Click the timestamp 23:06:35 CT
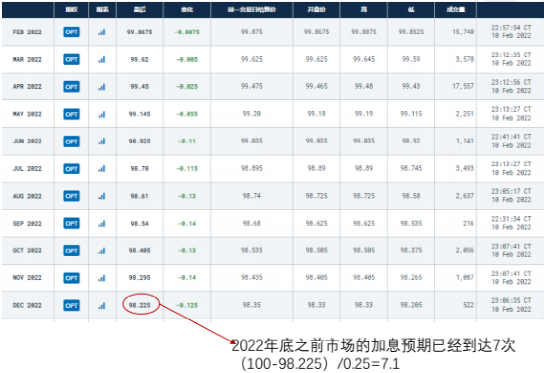Image resolution: width=544 pixels, height=373 pixels. pos(511,300)
